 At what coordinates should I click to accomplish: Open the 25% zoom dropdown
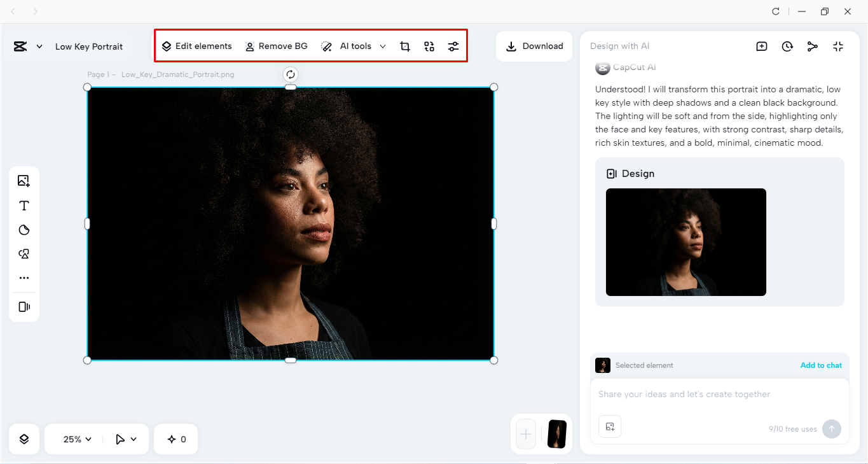pyautogui.click(x=78, y=439)
